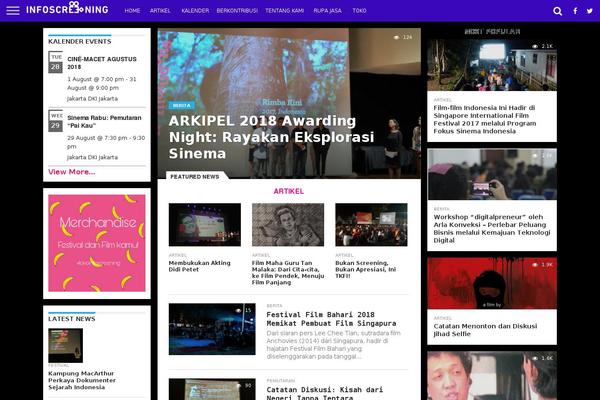The height and width of the screenshot is (400, 600).
Task: Click the Tue 28 date badge
Action: click(x=55, y=62)
